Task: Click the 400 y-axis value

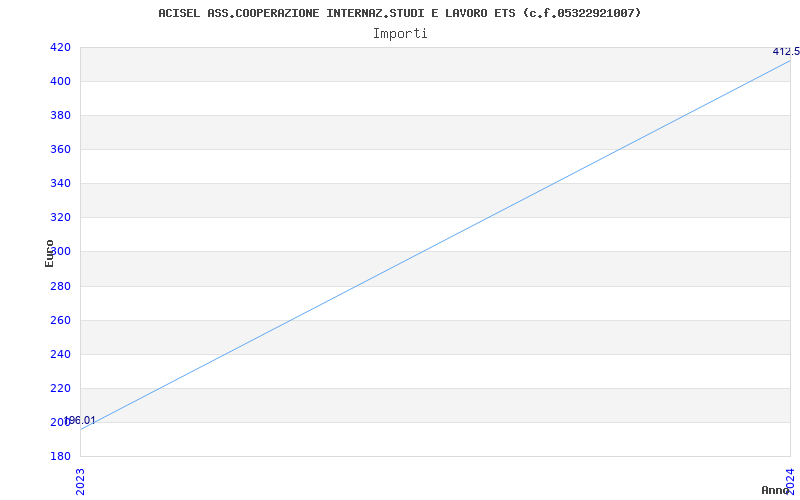Action: 60,81
